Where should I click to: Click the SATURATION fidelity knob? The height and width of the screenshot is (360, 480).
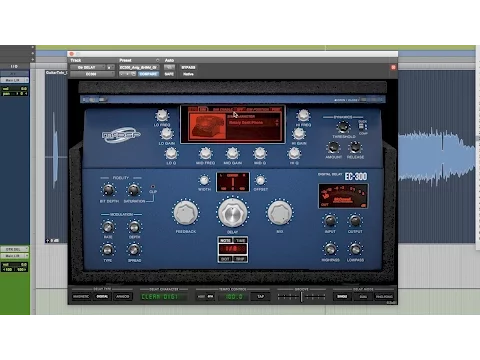[x=134, y=190]
